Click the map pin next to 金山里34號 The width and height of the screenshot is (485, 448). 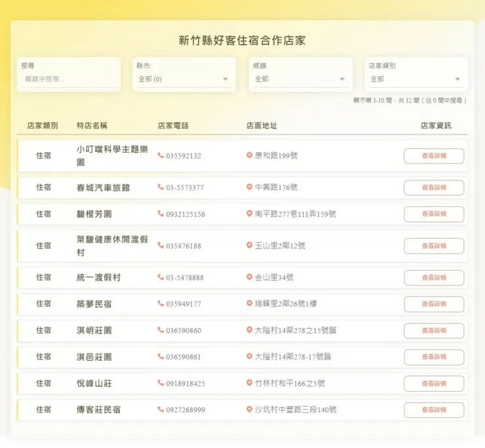(249, 277)
